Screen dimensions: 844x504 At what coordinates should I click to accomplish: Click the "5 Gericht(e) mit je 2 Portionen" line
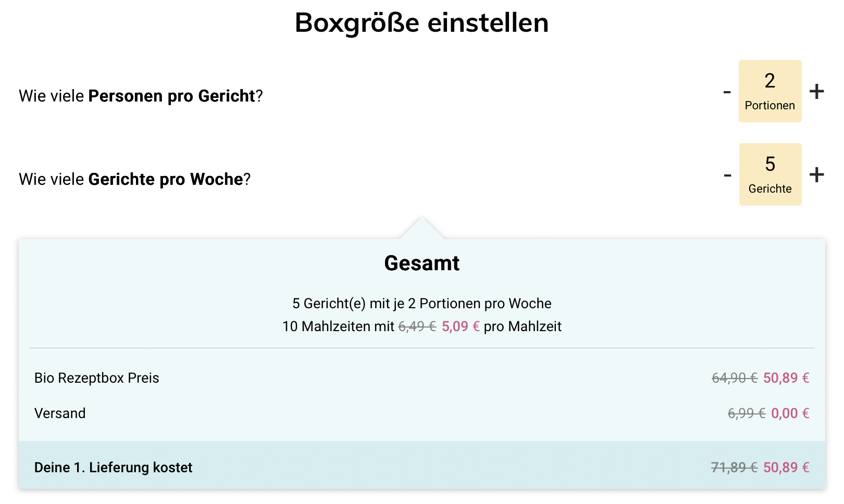(421, 304)
